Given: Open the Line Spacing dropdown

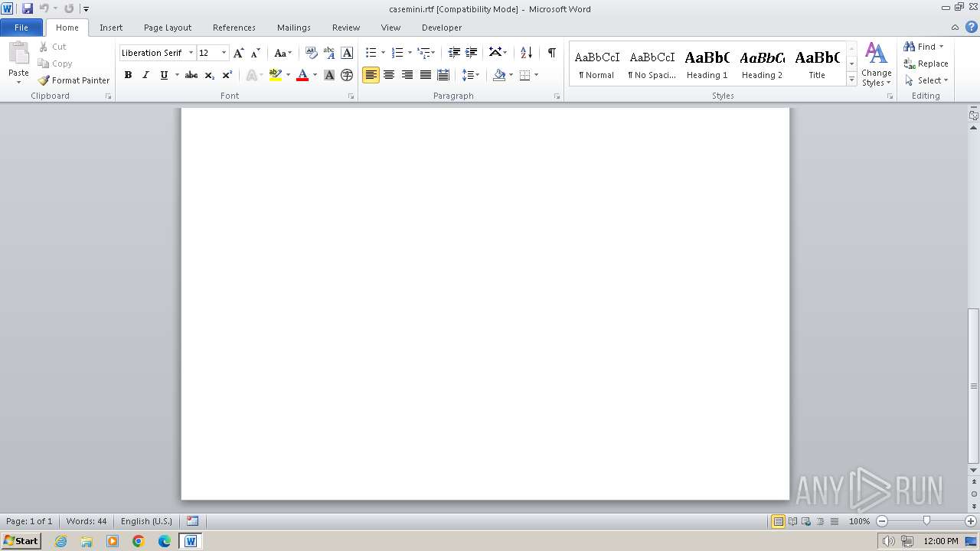Looking at the screenshot, I should (x=471, y=75).
